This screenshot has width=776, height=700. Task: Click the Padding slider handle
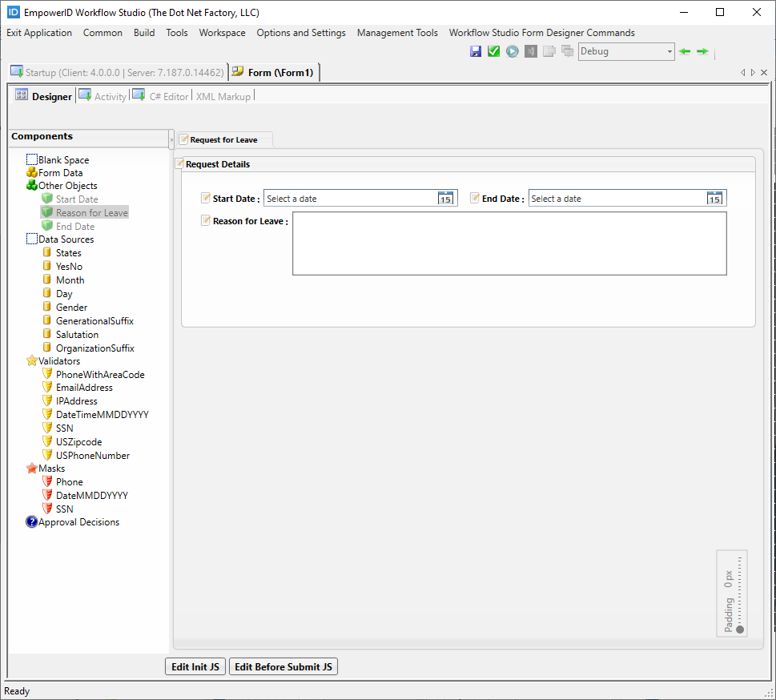[740, 630]
